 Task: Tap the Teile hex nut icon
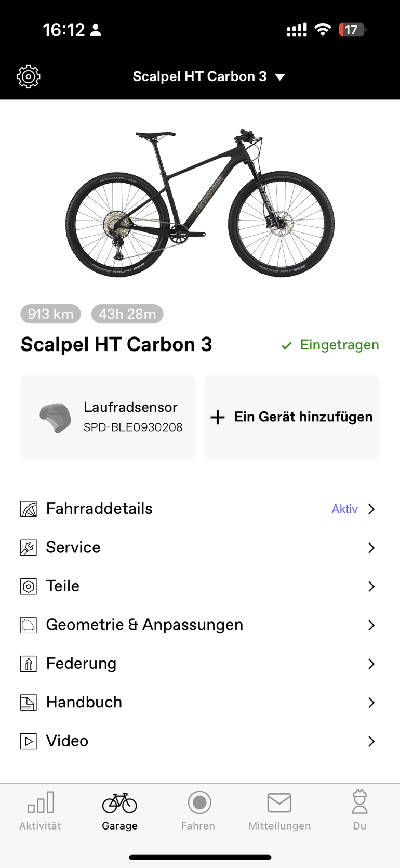[29, 587]
